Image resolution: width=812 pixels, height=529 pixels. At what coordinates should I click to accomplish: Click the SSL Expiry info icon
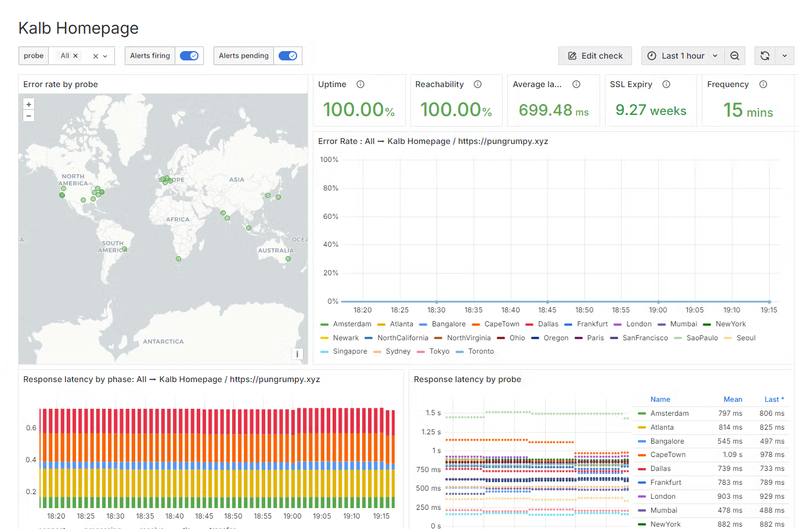click(x=666, y=84)
